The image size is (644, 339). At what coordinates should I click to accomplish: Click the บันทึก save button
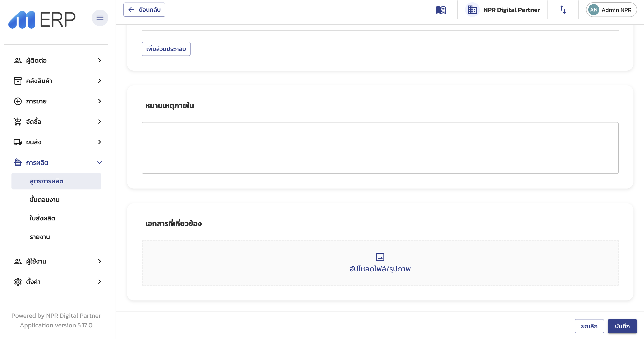tap(622, 326)
